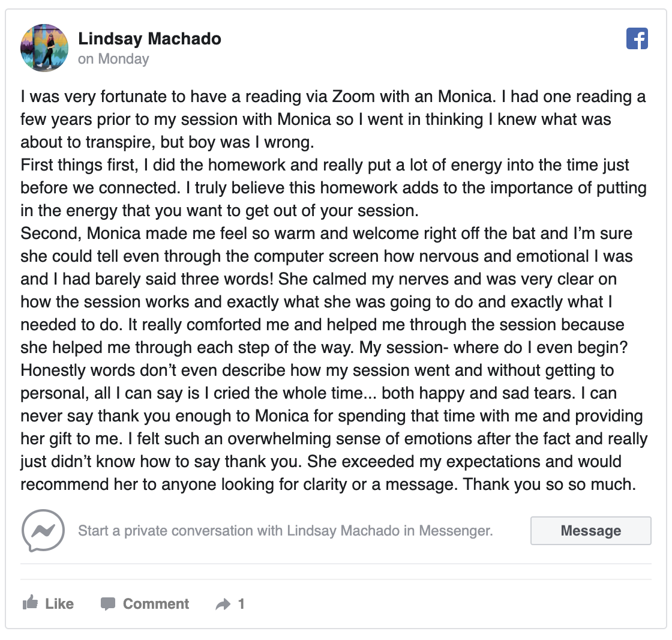Click the share count number 1
Image resolution: width=672 pixels, height=640 pixels.
[241, 604]
